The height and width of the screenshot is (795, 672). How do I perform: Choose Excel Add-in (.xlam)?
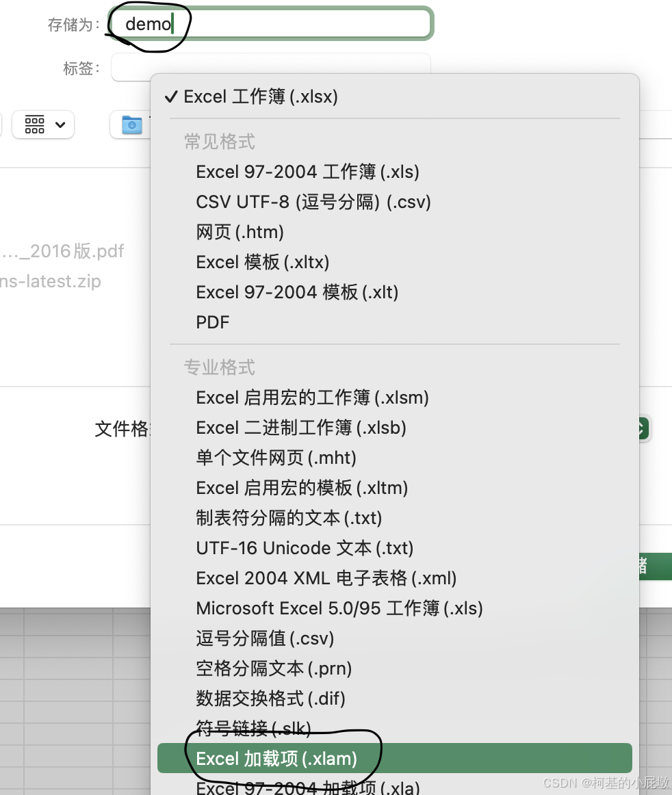click(x=395, y=759)
